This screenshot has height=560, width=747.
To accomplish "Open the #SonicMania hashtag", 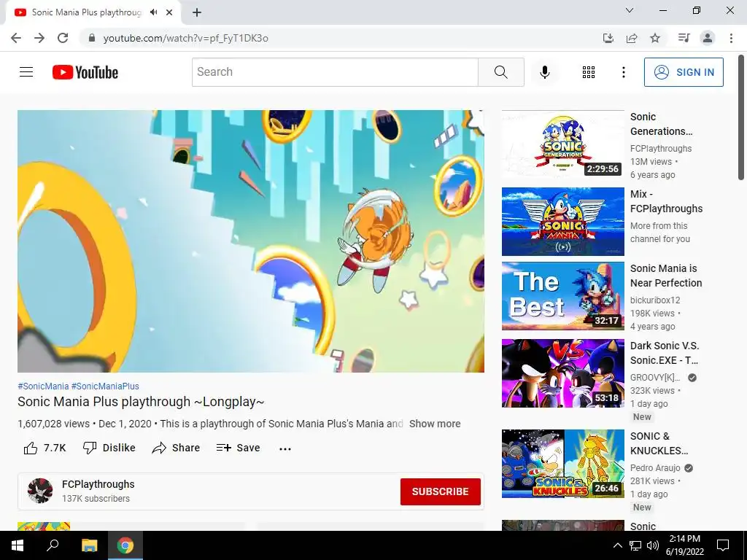I will pos(43,386).
